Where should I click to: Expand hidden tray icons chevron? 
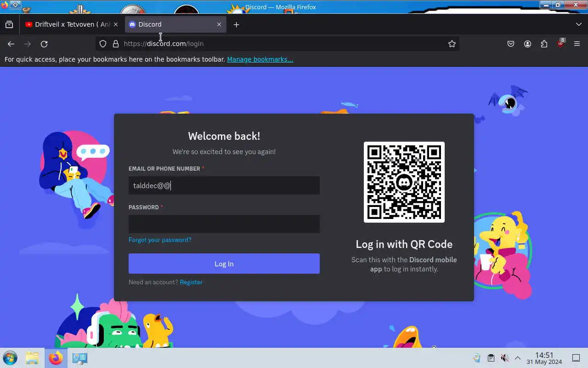click(518, 358)
